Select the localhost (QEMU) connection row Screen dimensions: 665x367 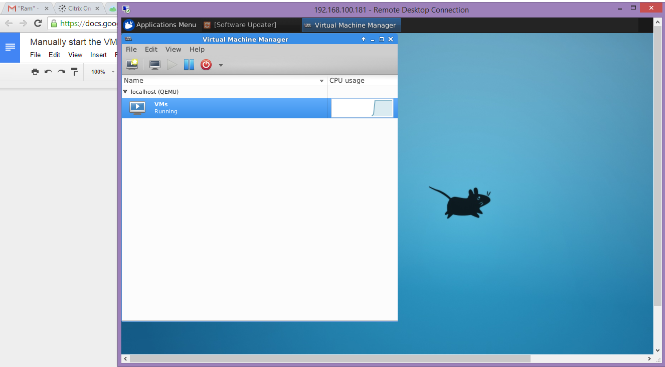pyautogui.click(x=260, y=92)
